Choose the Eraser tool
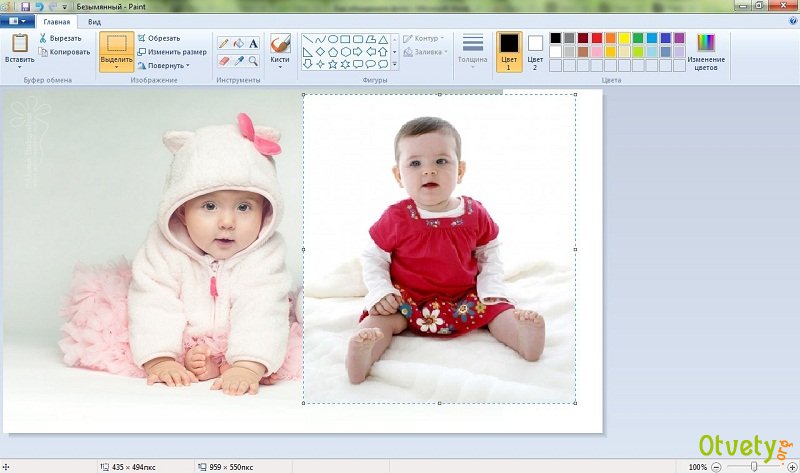Image resolution: width=800 pixels, height=473 pixels. (x=224, y=60)
